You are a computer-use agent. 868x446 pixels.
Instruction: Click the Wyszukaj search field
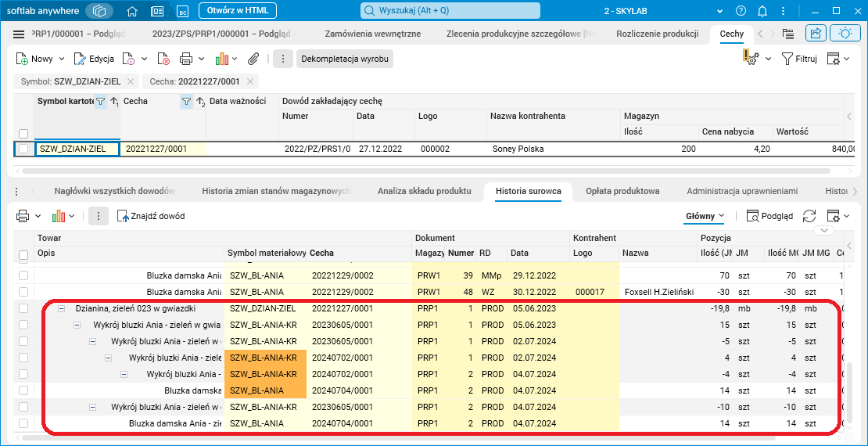tap(450, 11)
